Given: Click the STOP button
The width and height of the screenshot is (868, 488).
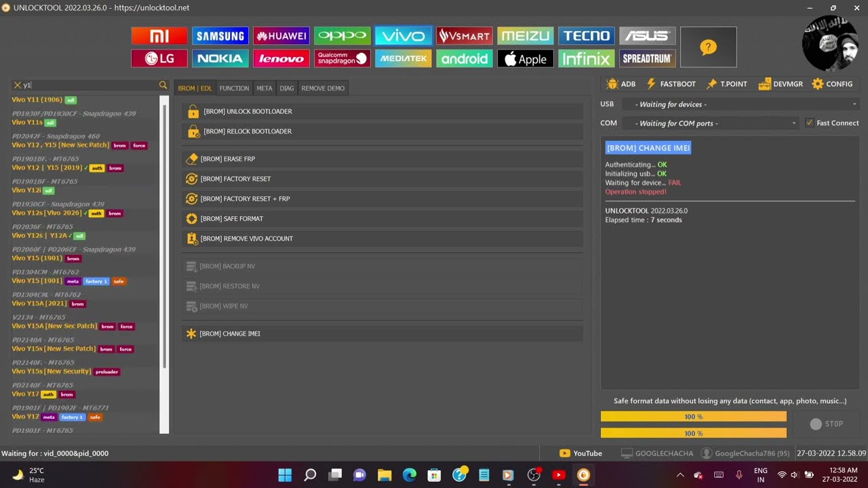Looking at the screenshot, I should (x=827, y=424).
